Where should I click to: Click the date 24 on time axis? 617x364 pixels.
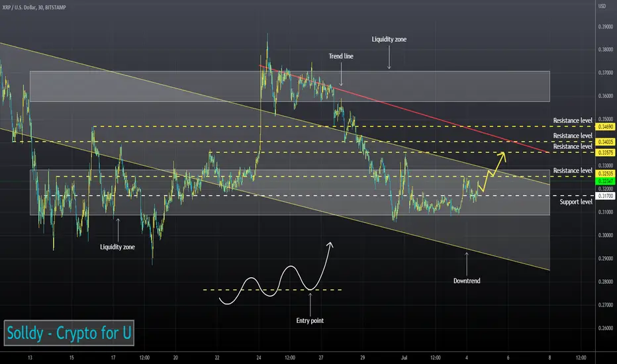click(x=259, y=357)
